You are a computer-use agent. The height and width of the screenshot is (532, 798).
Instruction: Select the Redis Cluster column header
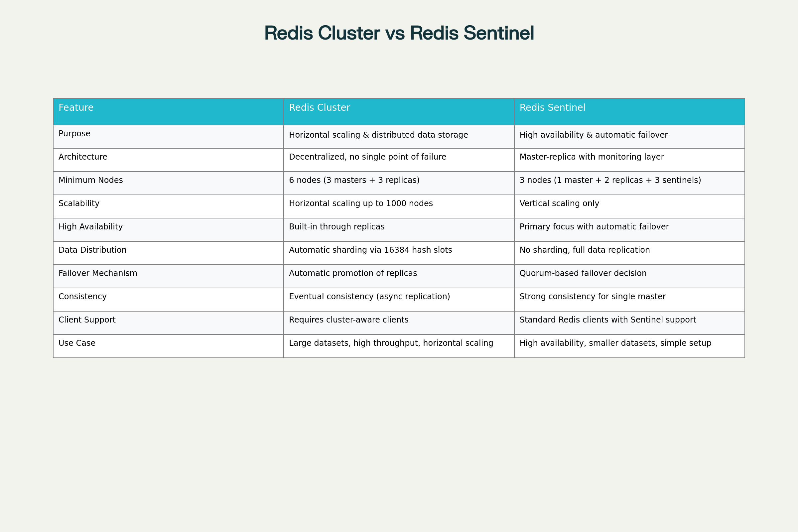pyautogui.click(x=319, y=108)
